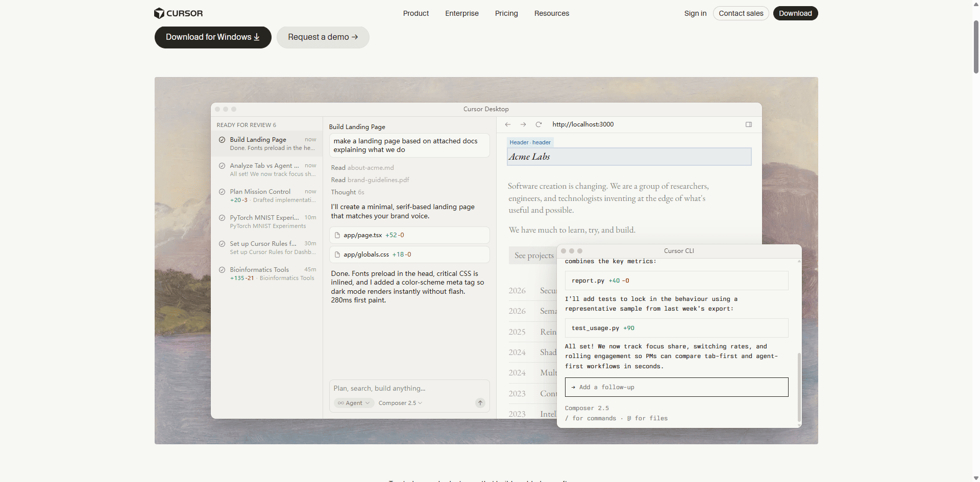Click the file icon next to app/globals.css
This screenshot has height=482, width=980.
click(337, 255)
